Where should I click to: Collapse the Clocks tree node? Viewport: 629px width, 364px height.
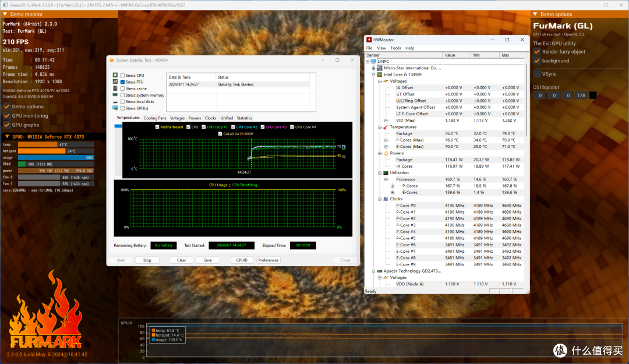click(380, 199)
